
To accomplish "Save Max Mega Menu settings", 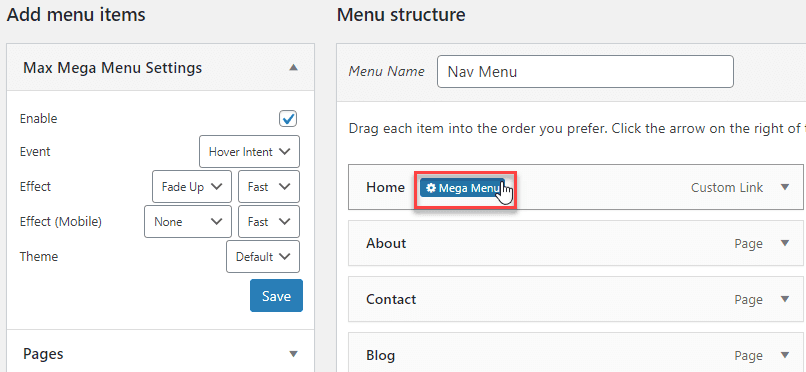I will pyautogui.click(x=277, y=296).
